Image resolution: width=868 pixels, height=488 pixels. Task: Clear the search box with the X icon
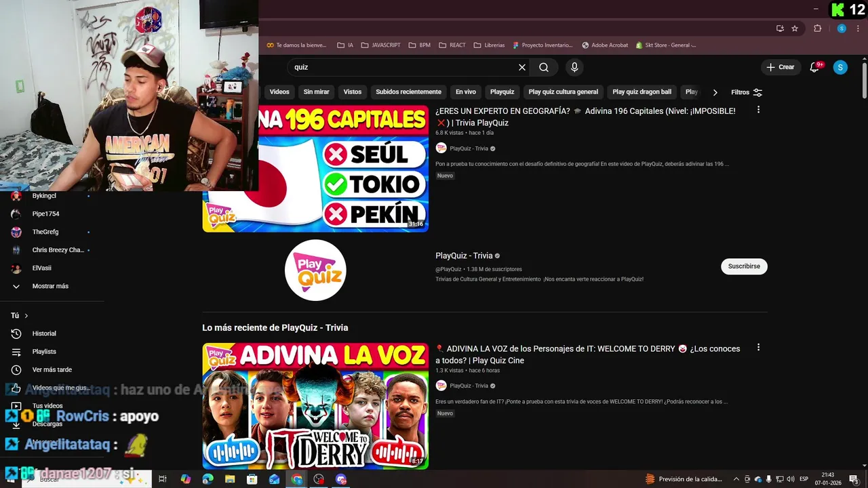tap(522, 67)
